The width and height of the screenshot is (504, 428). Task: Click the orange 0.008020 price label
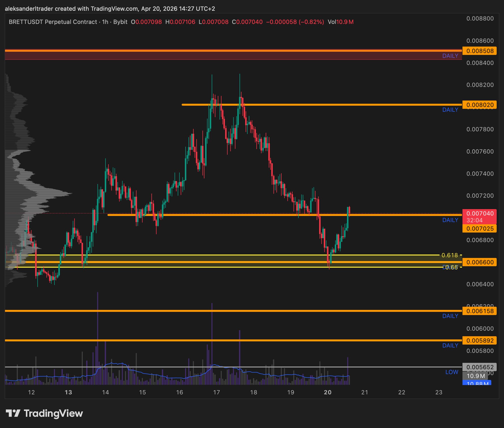[x=479, y=105]
